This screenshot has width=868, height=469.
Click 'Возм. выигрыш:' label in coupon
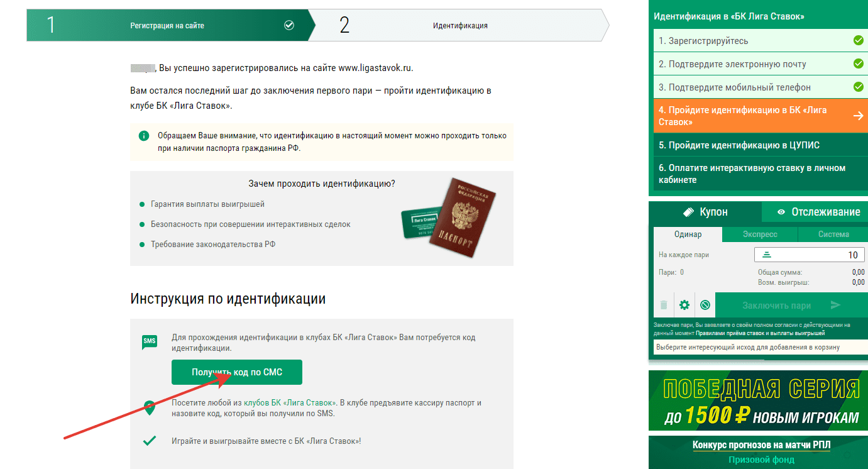click(x=783, y=282)
